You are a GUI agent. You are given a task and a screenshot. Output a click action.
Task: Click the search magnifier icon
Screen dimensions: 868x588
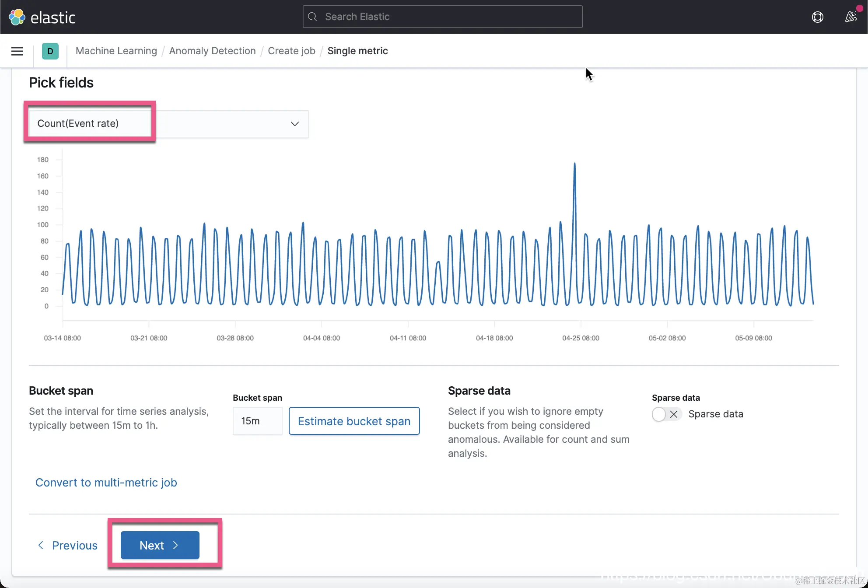pyautogui.click(x=312, y=17)
